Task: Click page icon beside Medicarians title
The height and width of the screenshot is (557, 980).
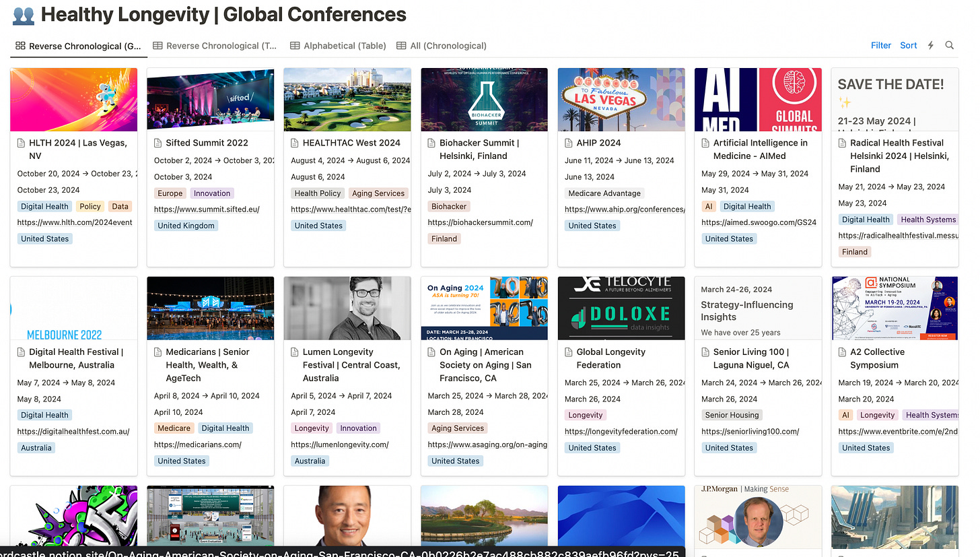Action: (x=158, y=352)
